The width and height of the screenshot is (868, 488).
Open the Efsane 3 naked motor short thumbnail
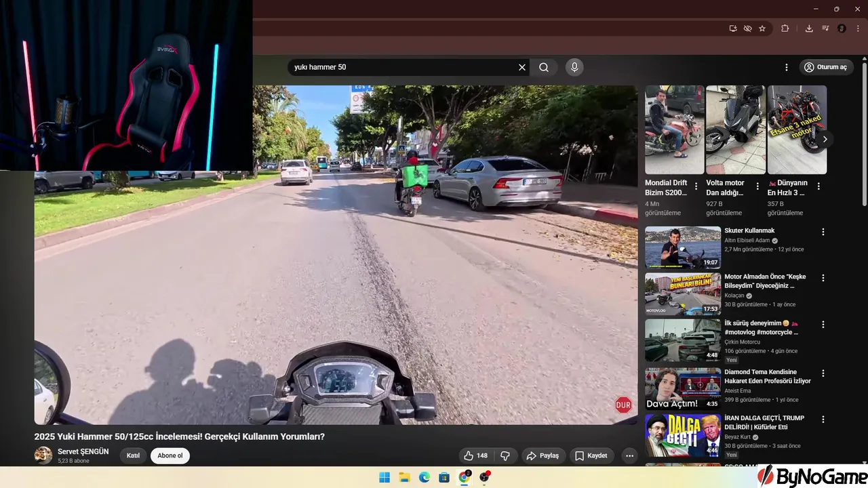point(797,129)
